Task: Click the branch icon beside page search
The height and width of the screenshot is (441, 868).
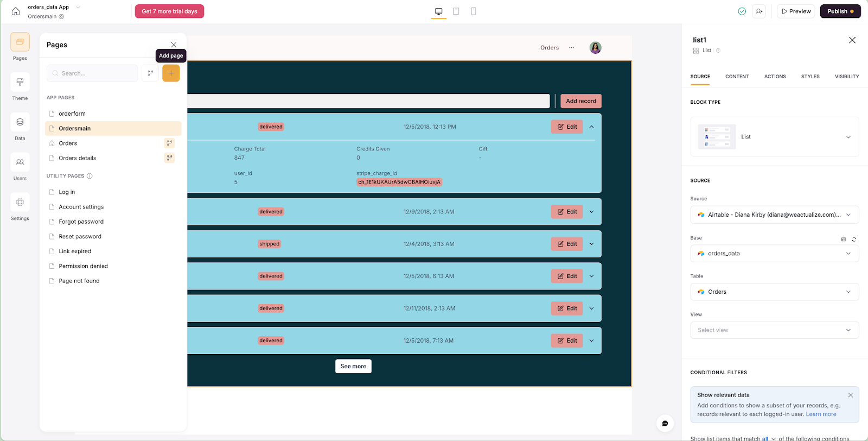Action: (150, 73)
